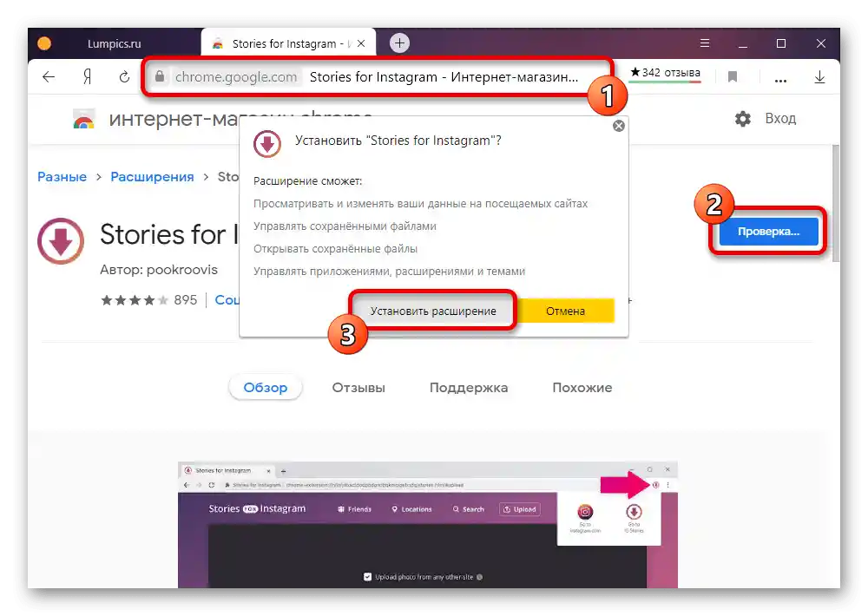The width and height of the screenshot is (868, 616).
Task: Click the permission about приложениями, расширениями и темами
Action: [x=389, y=272]
